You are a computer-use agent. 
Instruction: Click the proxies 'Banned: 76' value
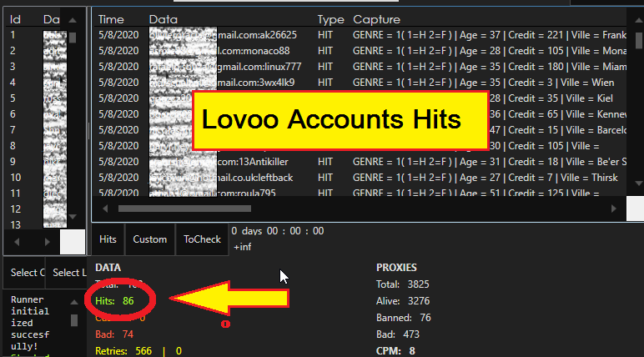coord(403,318)
